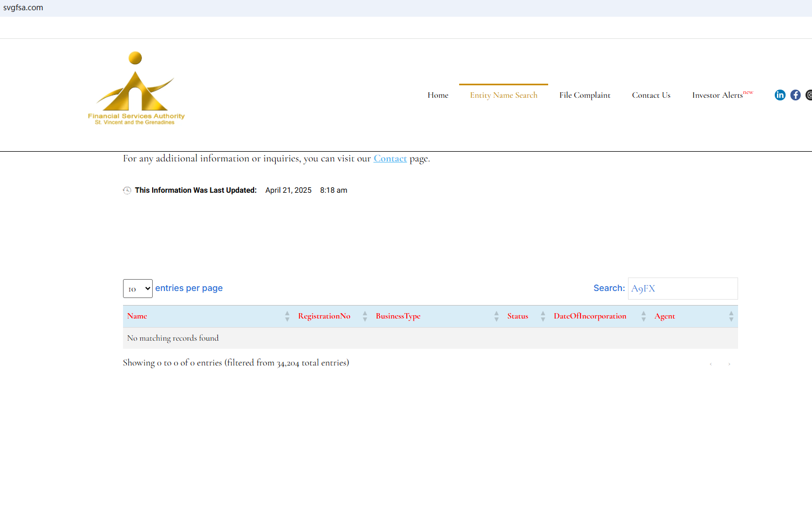Select the Entity Name Search tab
This screenshot has height=528, width=812.
point(503,95)
